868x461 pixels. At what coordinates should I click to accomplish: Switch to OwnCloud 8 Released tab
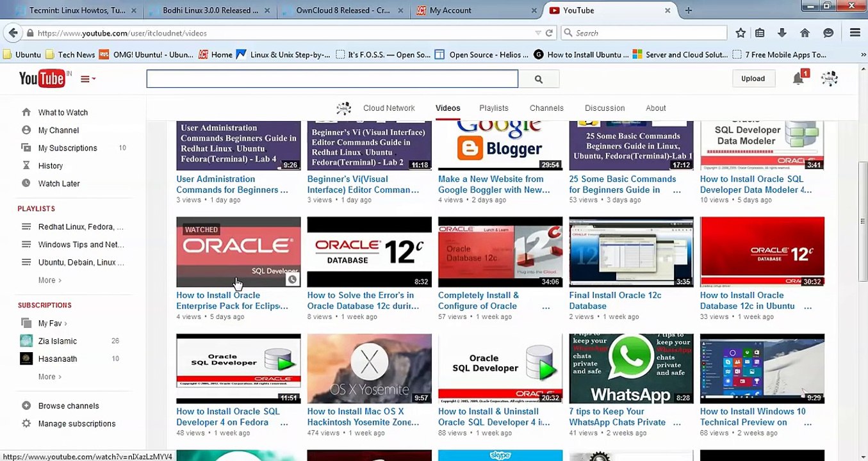tap(342, 10)
